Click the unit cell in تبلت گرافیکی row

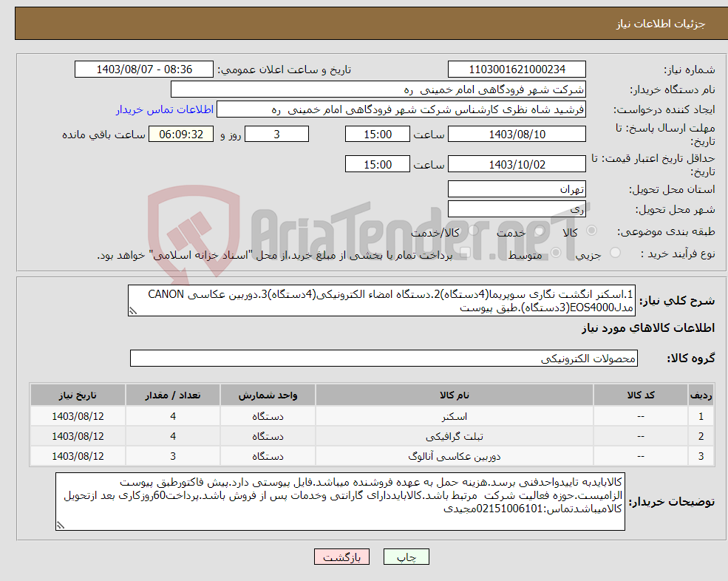268,437
